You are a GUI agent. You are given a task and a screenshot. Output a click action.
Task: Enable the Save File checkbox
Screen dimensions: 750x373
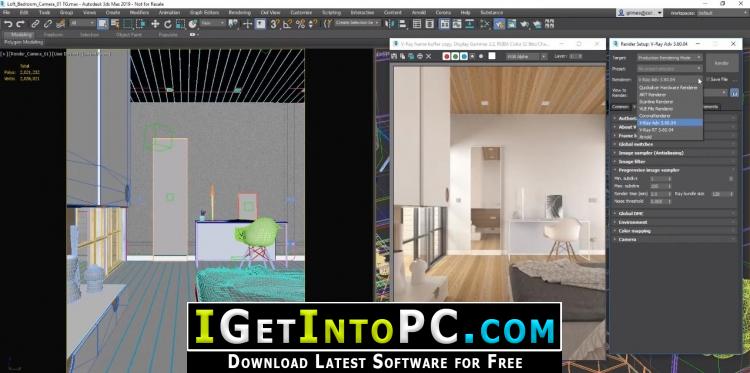click(708, 79)
